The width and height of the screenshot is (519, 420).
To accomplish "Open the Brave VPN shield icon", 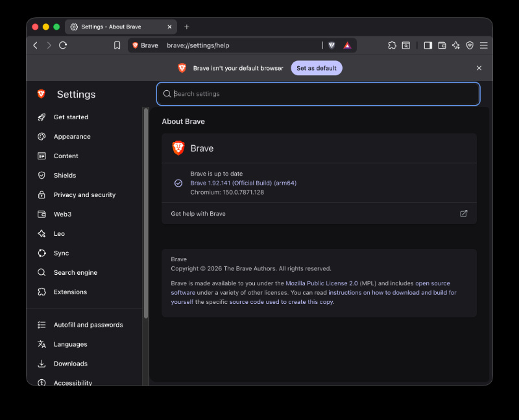I will [x=470, y=45].
